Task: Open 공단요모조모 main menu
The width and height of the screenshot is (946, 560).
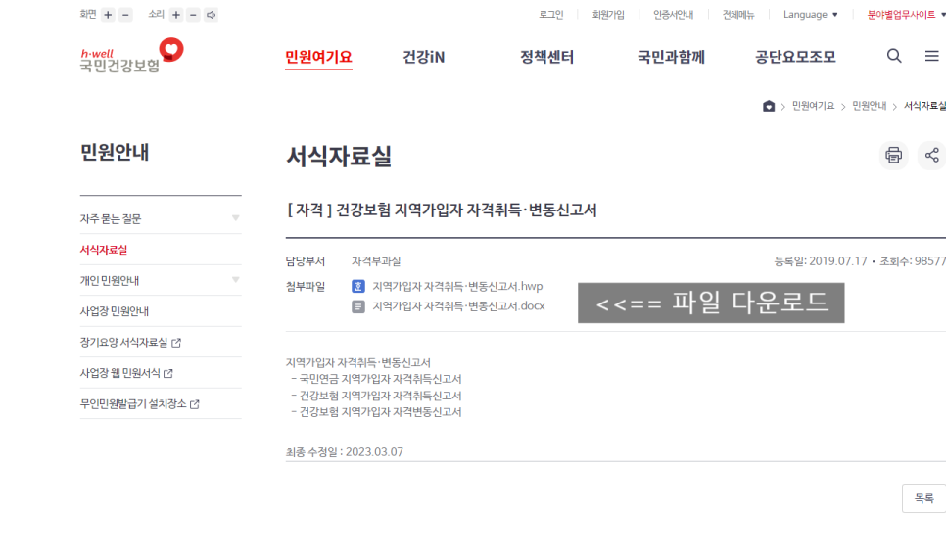Action: (795, 58)
